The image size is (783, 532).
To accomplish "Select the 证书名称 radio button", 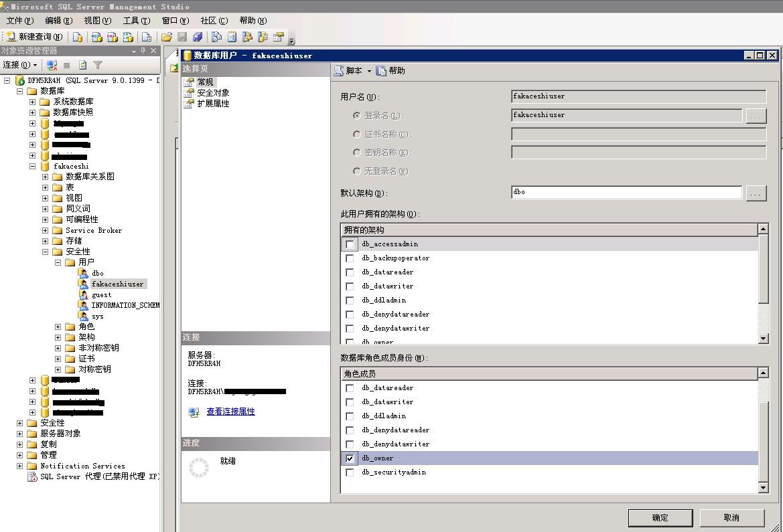I will point(356,135).
